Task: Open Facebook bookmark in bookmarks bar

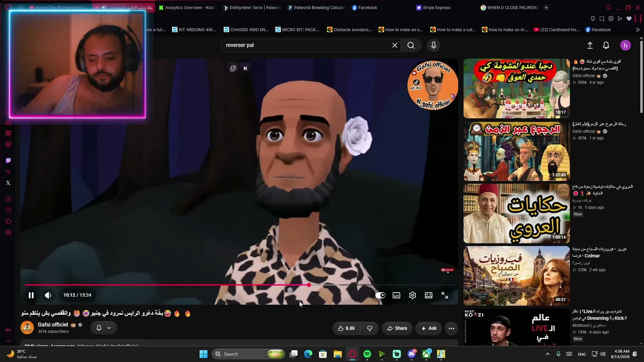Action: tap(598, 30)
